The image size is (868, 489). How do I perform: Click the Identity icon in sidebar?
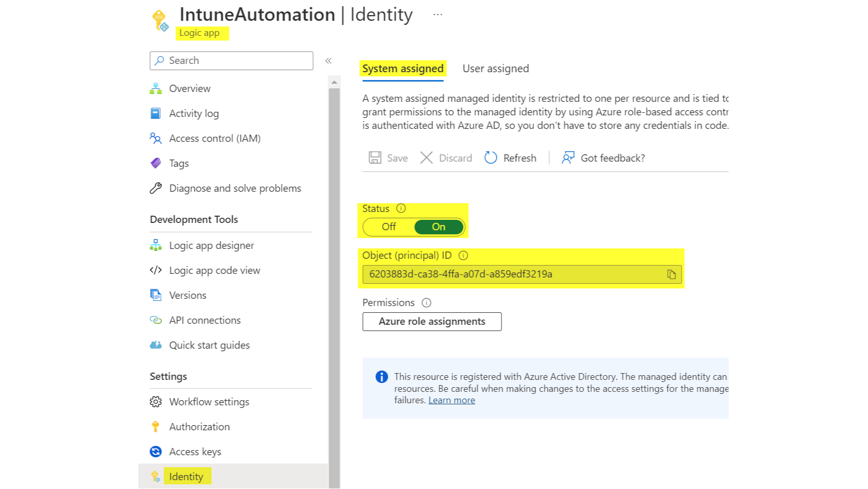[156, 477]
